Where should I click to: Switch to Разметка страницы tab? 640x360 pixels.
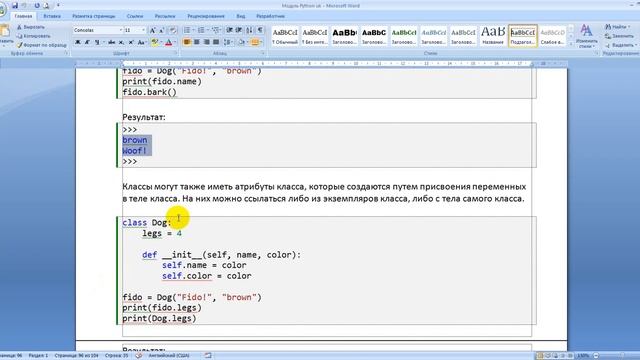(x=93, y=16)
